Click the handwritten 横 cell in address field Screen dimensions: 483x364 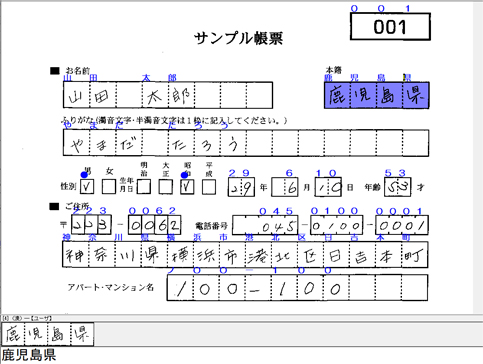pos(180,255)
